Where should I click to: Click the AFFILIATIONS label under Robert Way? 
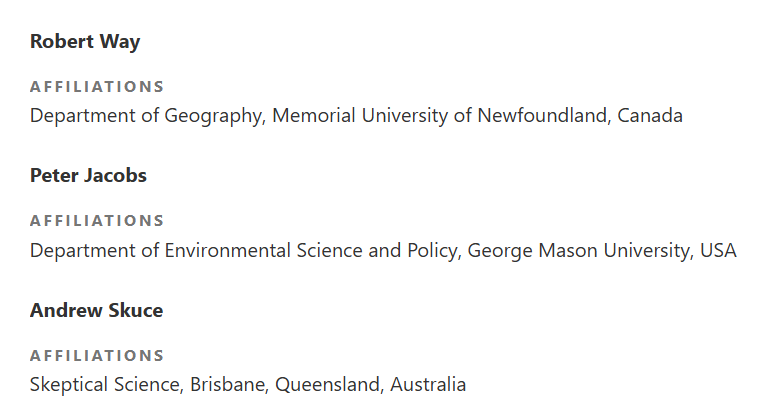point(97,86)
